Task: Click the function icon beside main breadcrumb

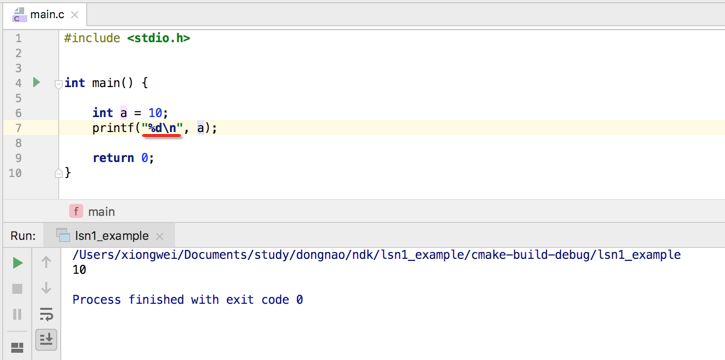Action: click(x=76, y=212)
